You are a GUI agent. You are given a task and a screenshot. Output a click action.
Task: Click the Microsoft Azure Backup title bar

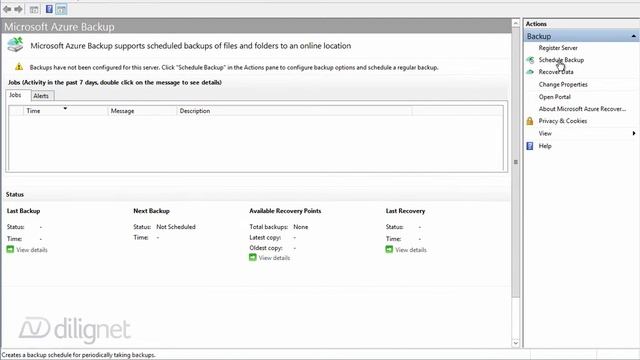point(256,27)
